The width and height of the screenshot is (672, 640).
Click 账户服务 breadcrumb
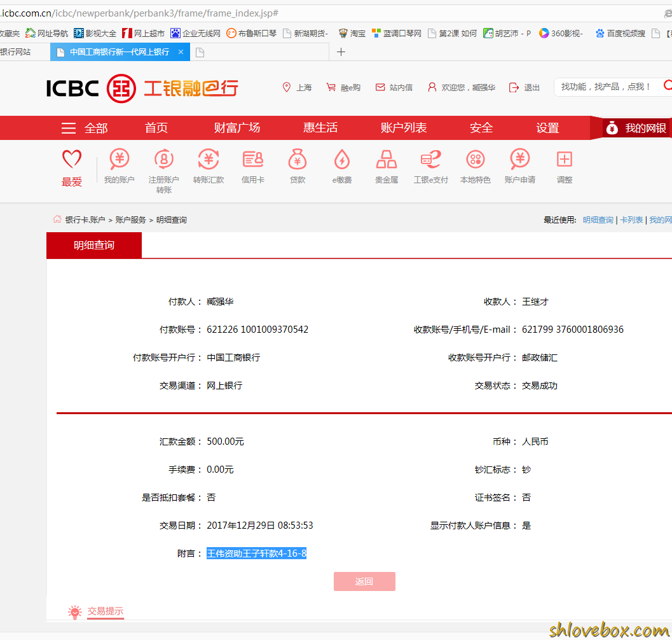tap(131, 220)
